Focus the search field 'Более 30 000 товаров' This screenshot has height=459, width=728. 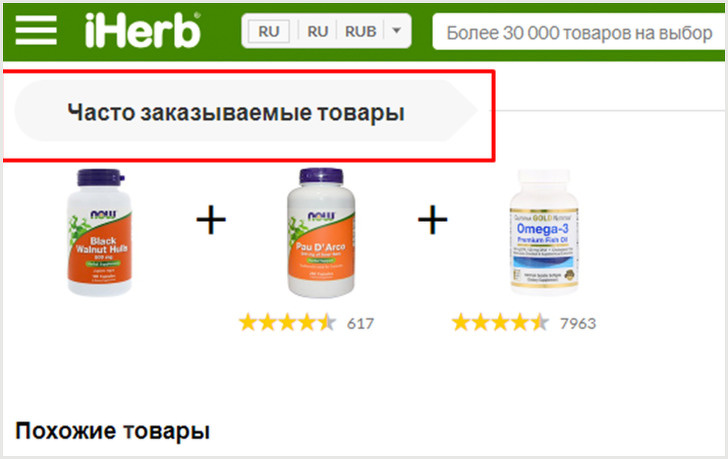coord(578,32)
